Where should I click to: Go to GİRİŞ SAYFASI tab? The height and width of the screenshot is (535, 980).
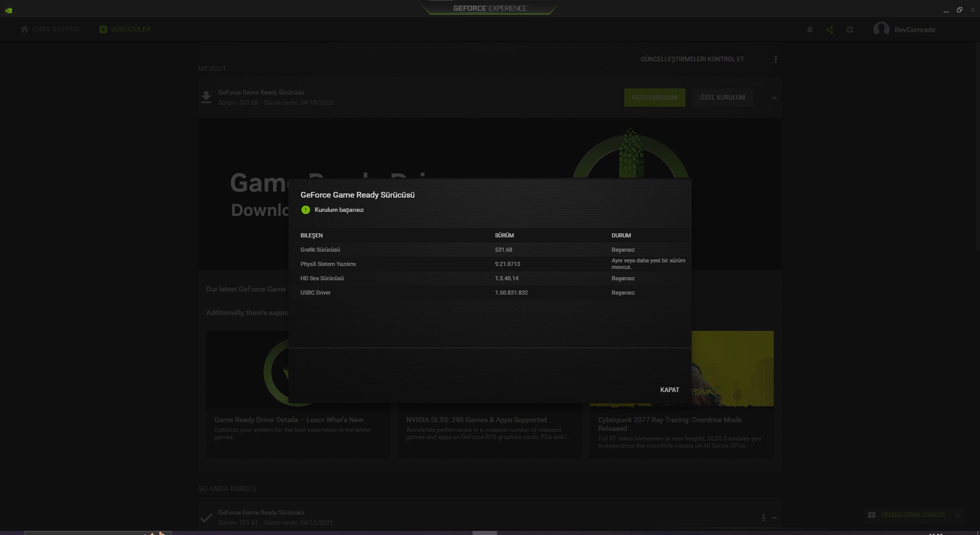tap(50, 29)
